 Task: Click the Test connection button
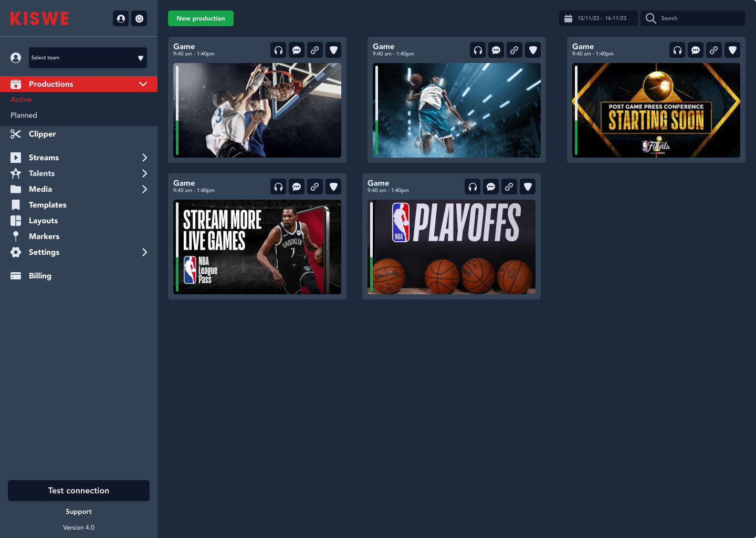pos(79,491)
